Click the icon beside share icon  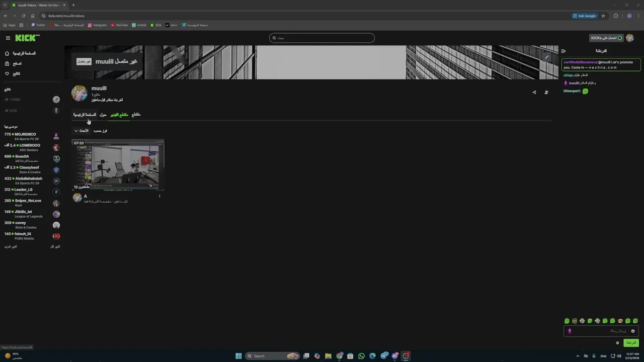546,92
